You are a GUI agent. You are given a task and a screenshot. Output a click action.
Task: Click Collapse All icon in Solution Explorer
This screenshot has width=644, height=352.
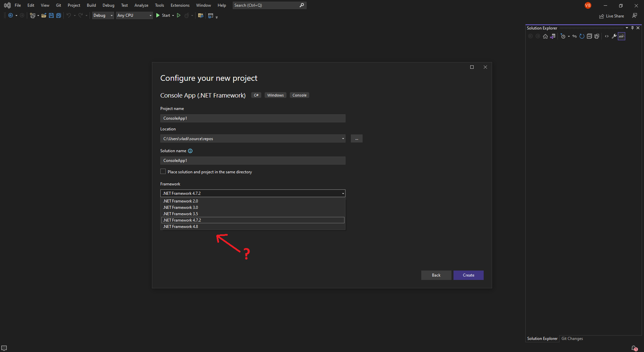coord(589,36)
